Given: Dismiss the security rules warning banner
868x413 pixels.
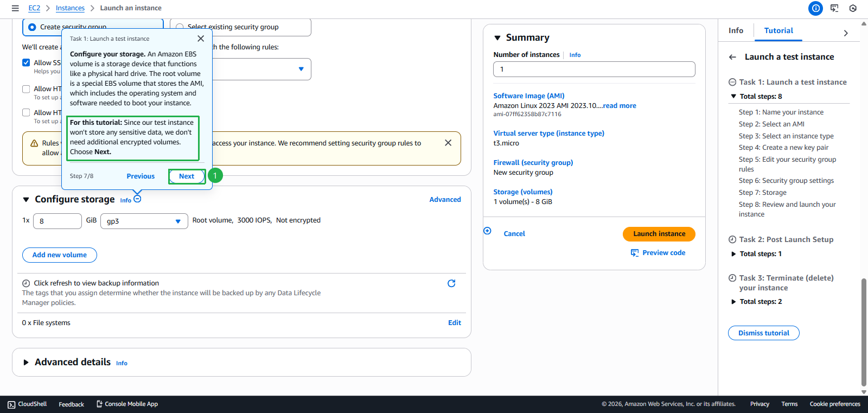Looking at the screenshot, I should (x=448, y=143).
